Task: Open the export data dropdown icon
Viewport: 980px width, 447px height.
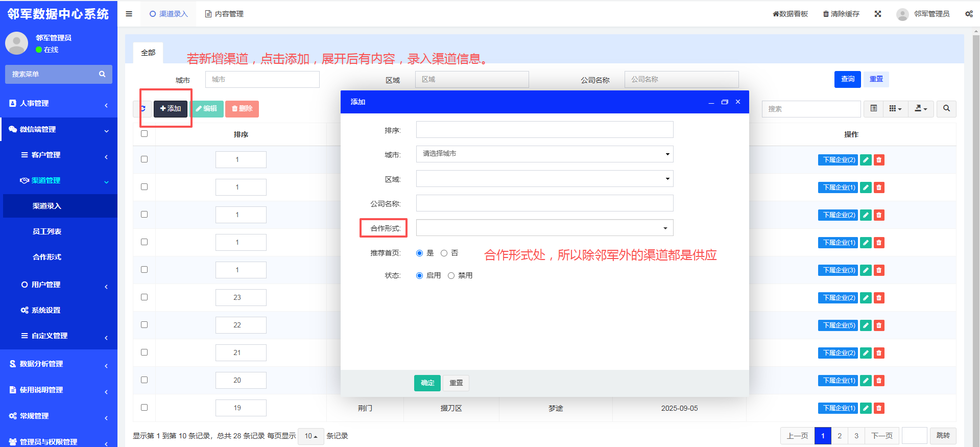Action: point(921,108)
